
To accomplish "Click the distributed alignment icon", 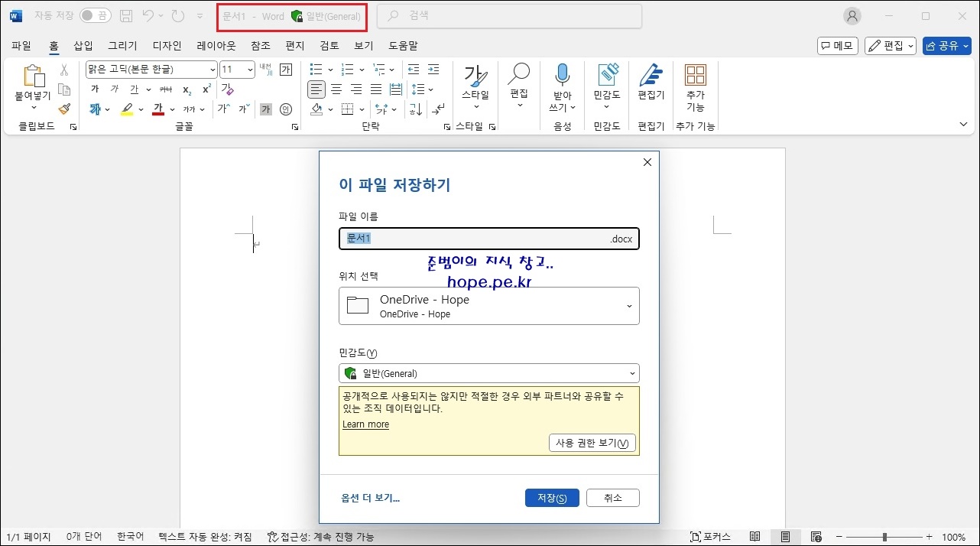I will [396, 89].
